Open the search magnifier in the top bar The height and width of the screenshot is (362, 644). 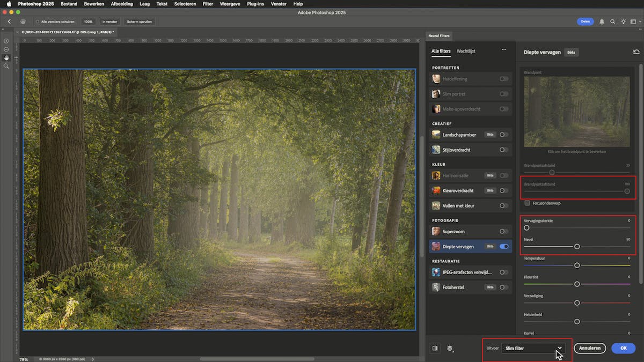tap(612, 21)
